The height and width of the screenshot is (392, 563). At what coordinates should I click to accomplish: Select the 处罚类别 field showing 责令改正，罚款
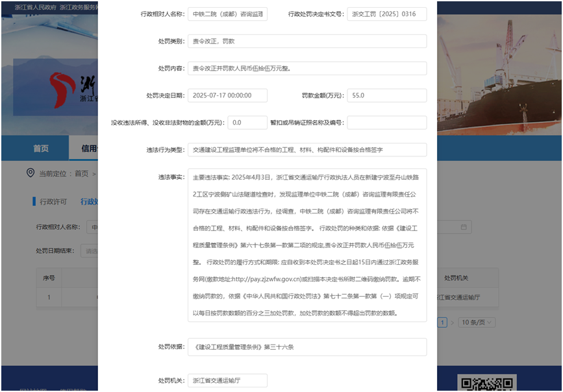[307, 42]
